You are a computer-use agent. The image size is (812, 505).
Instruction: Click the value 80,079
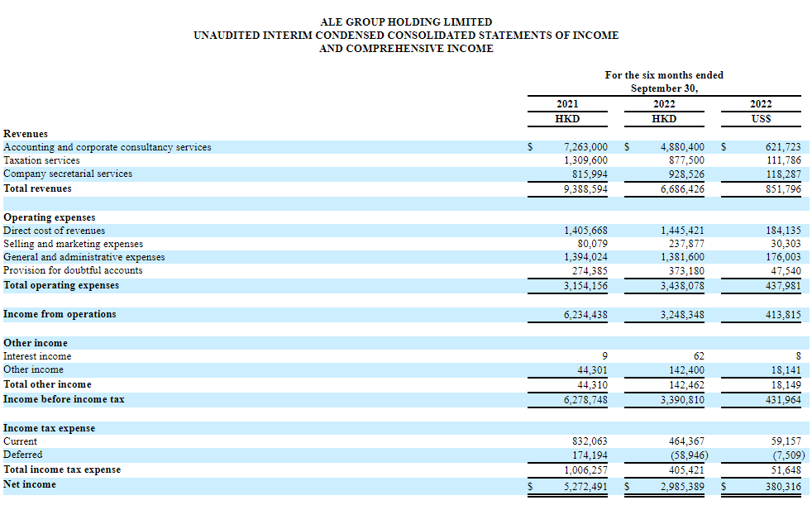click(x=592, y=244)
